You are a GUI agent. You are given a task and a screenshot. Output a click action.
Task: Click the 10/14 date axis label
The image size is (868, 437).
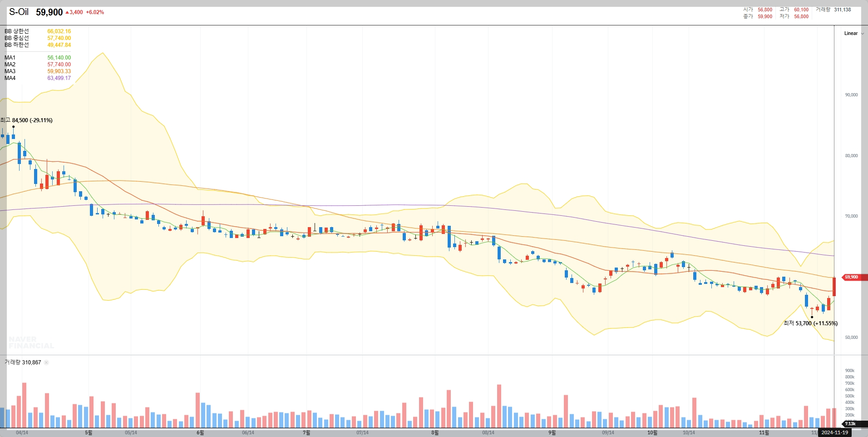pos(689,433)
